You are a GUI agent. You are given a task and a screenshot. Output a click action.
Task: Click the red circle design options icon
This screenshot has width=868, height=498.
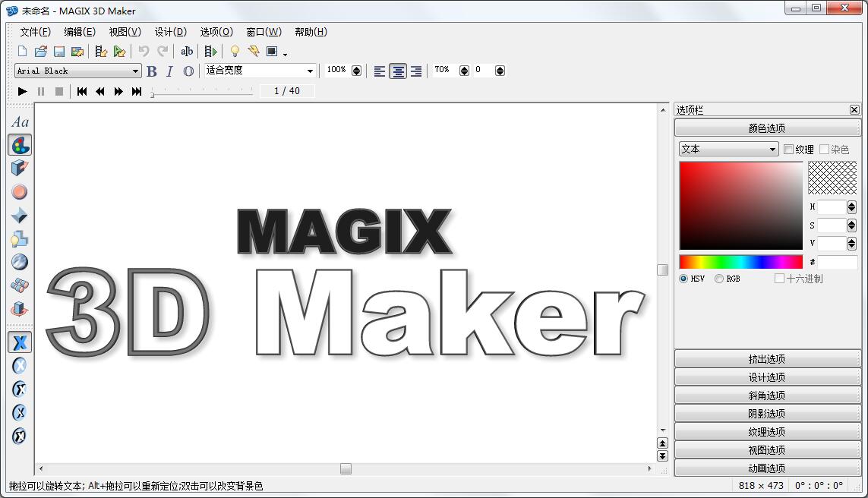(x=20, y=192)
